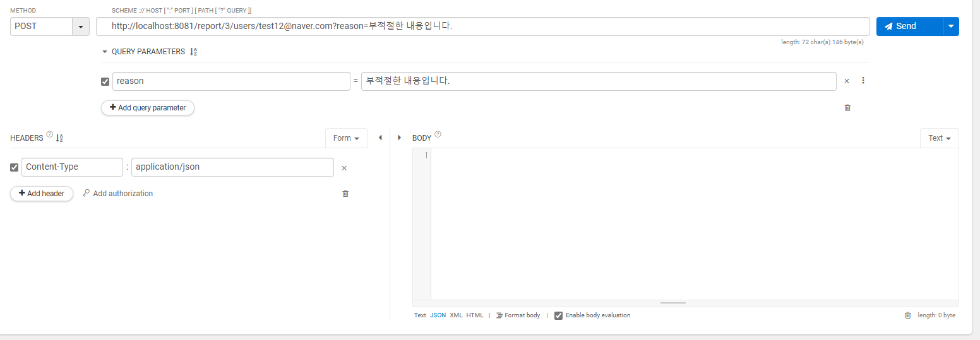Image resolution: width=980 pixels, height=340 pixels.
Task: Select the Text body format
Action: click(420, 315)
